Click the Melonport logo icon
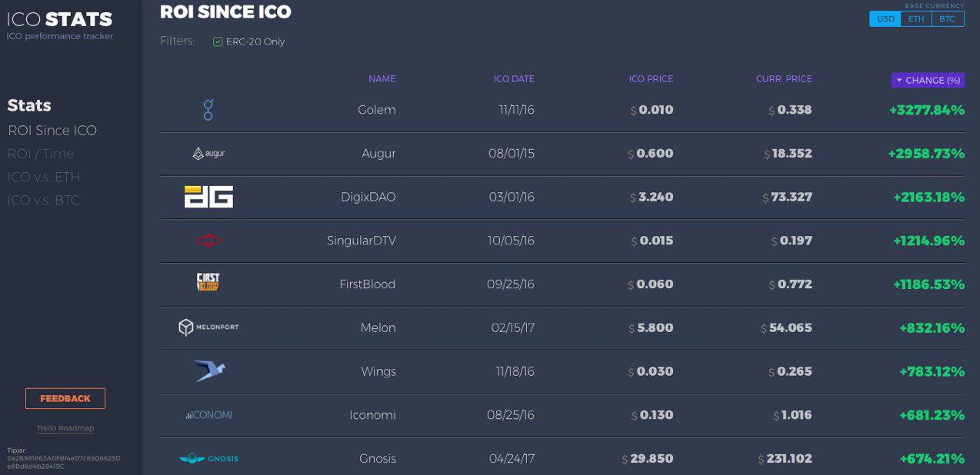The width and height of the screenshot is (980, 475). 208,327
